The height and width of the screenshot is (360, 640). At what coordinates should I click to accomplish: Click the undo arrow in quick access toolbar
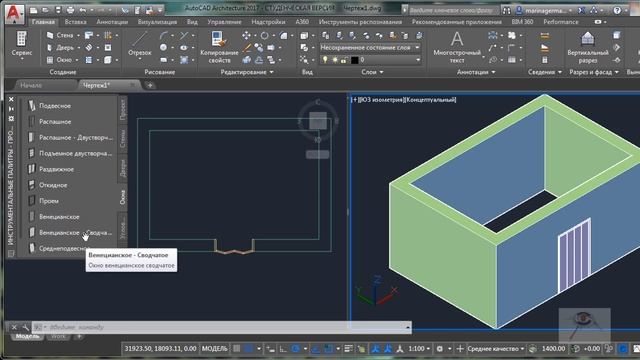[83, 10]
